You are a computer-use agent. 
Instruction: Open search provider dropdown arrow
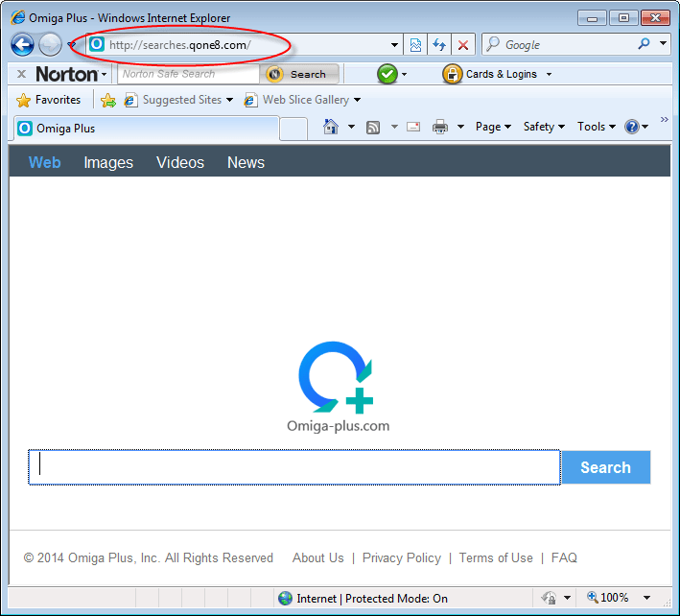point(663,43)
